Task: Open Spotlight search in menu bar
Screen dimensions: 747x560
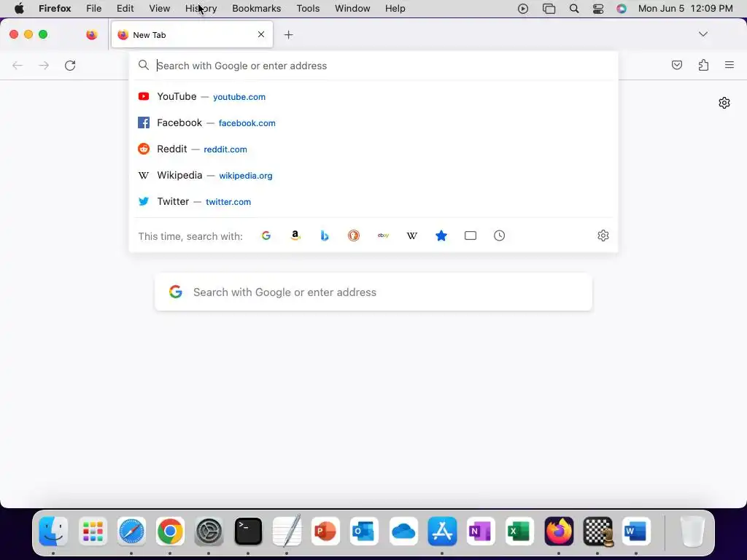Action: tap(574, 9)
